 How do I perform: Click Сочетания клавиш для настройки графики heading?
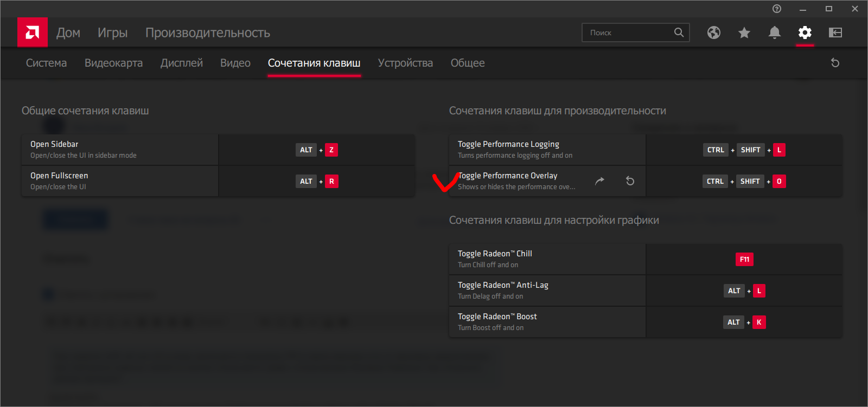click(x=554, y=220)
